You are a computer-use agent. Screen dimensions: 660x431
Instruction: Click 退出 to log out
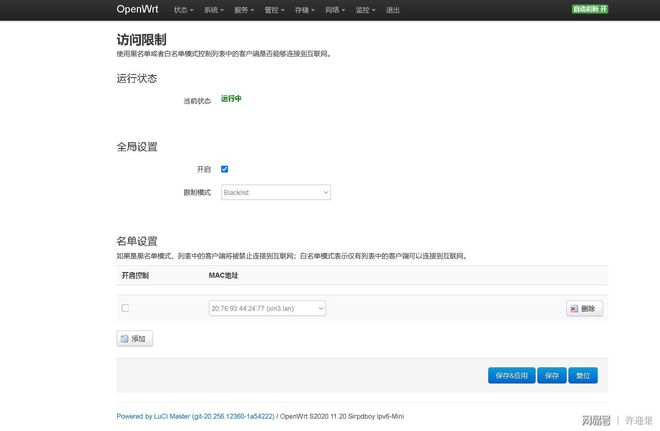393,10
